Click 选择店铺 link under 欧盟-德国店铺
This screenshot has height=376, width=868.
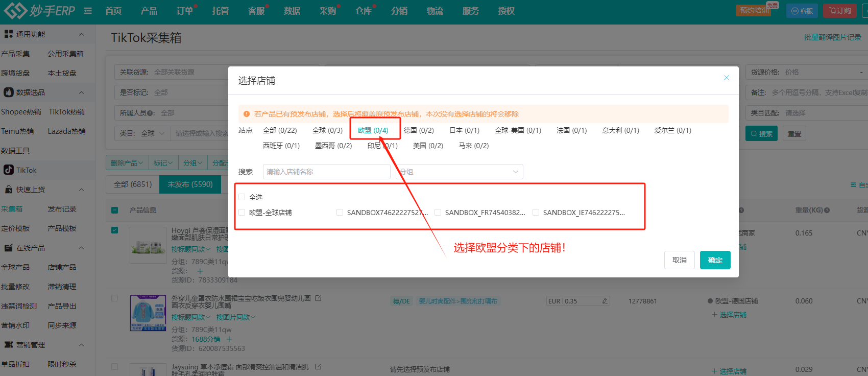point(729,315)
